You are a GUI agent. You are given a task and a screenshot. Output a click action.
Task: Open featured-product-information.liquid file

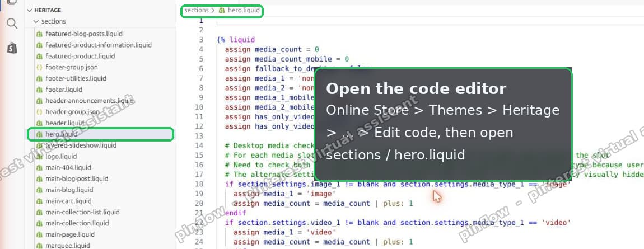(x=99, y=45)
